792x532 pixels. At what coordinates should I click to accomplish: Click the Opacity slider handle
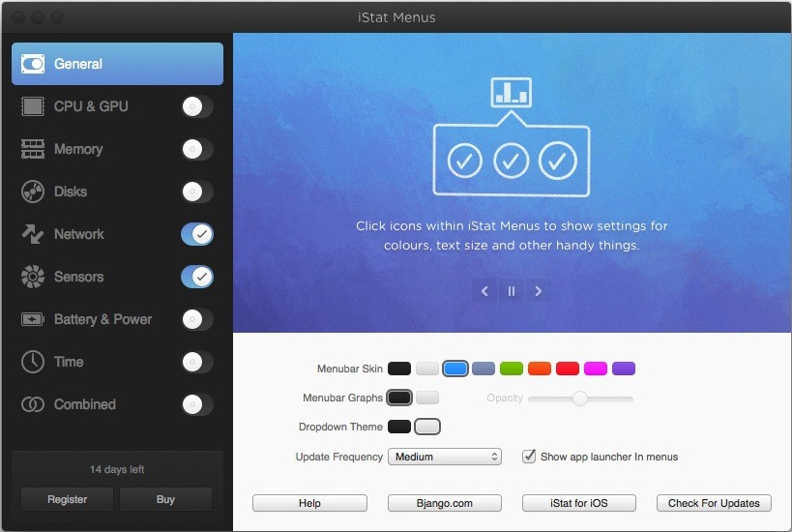[x=580, y=399]
